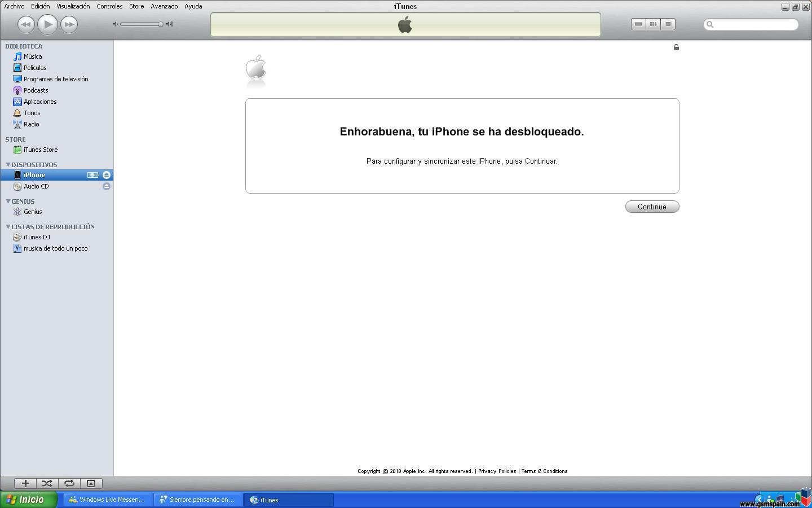Open the Archivo menu
Screen dimensions: 812x508
coord(14,6)
